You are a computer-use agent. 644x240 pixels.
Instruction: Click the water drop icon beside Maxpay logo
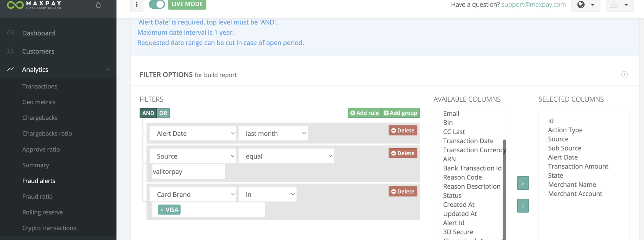98,5
